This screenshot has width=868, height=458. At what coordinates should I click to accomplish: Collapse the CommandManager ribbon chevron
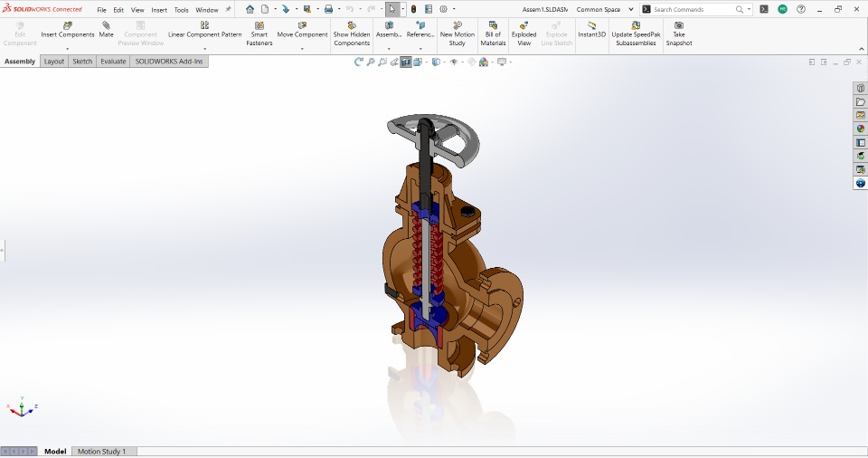pyautogui.click(x=861, y=49)
